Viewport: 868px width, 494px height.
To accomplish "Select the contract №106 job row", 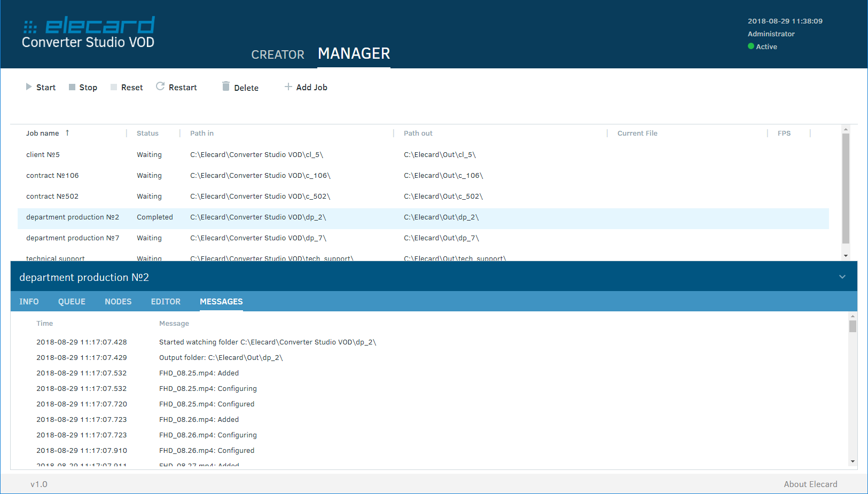I will [x=52, y=176].
